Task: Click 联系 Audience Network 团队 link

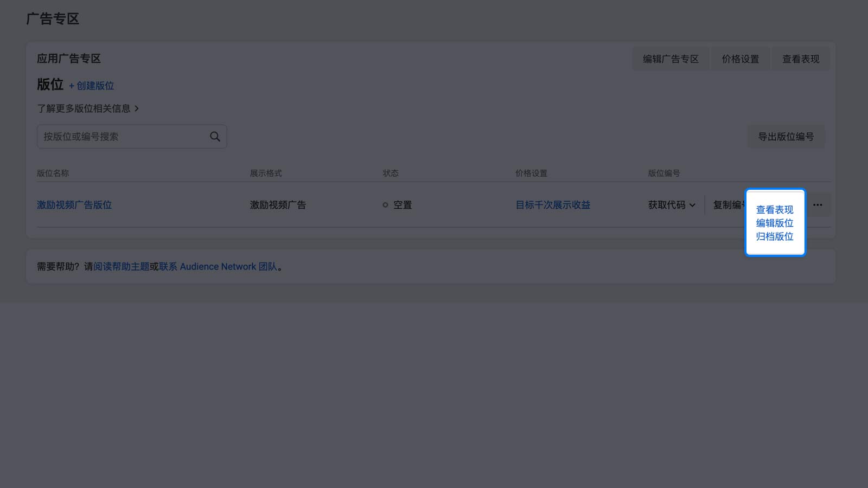Action: (218, 267)
